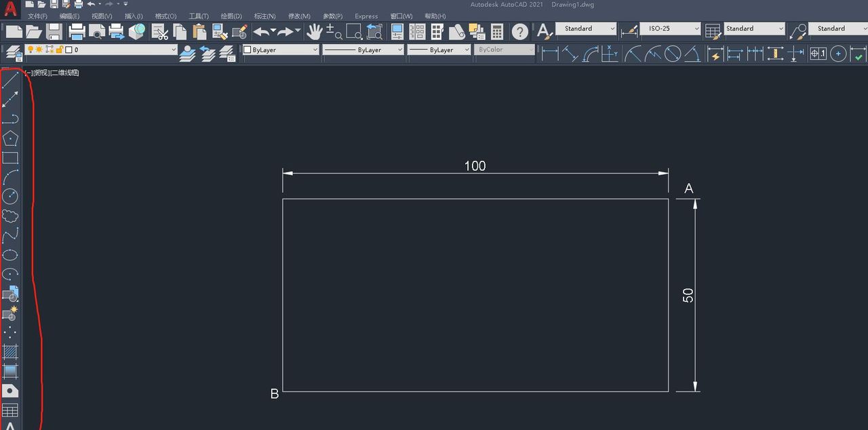Select the Ellipse arc tool
This screenshot has height=430, width=868.
tap(10, 275)
